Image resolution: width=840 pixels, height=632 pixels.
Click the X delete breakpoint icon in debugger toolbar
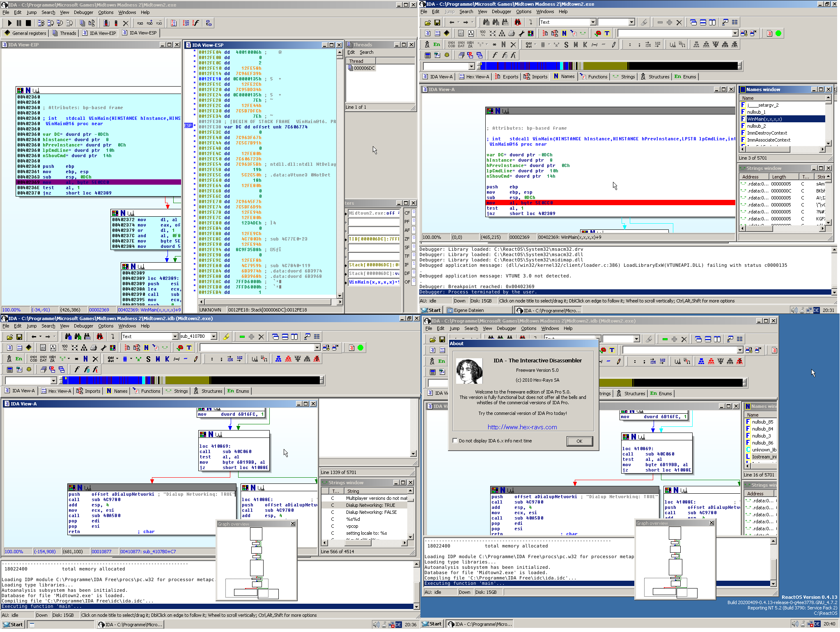point(126,23)
